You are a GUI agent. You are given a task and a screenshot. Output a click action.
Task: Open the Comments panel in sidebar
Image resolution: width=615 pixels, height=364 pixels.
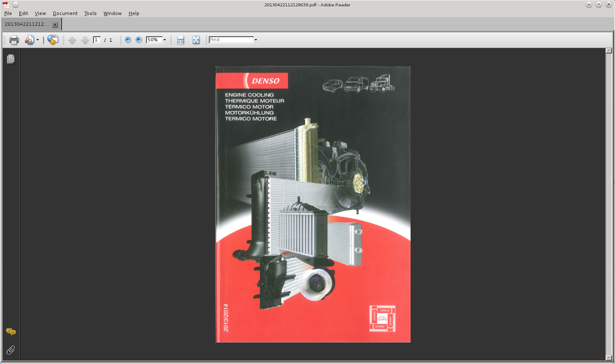(x=11, y=332)
